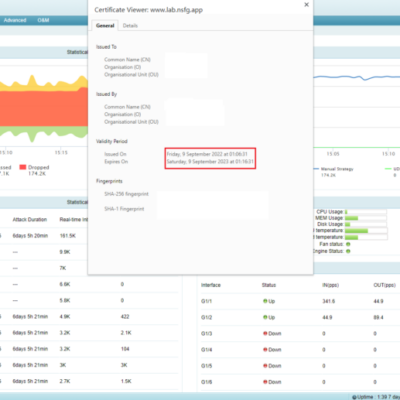Click the green Fan status indicator
The height and width of the screenshot is (400, 400).
(x=348, y=244)
